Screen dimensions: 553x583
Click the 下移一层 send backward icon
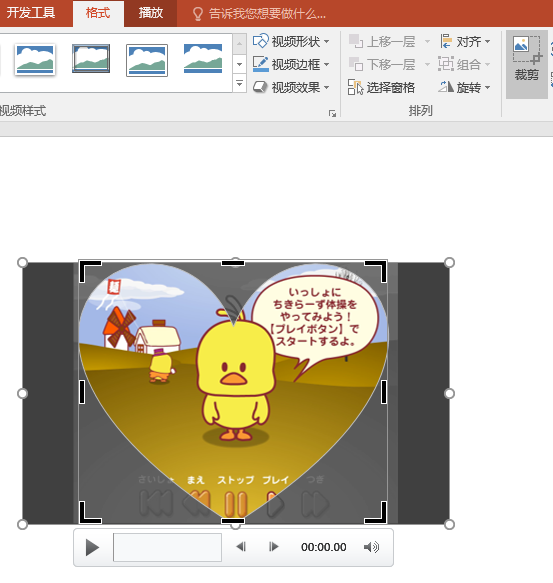[x=356, y=64]
